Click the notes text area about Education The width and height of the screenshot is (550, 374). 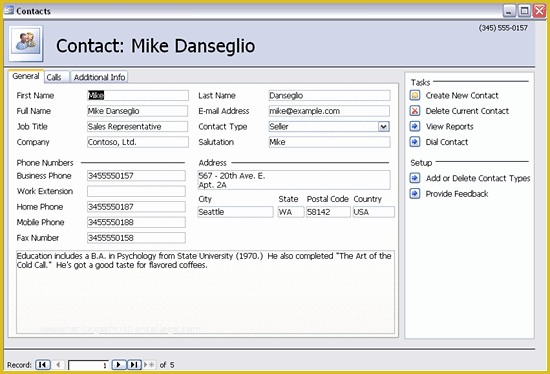point(205,292)
